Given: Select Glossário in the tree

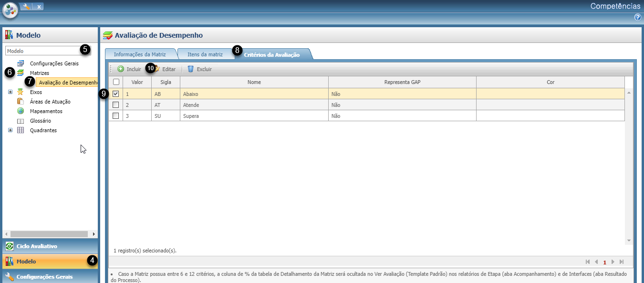Looking at the screenshot, I should [41, 121].
